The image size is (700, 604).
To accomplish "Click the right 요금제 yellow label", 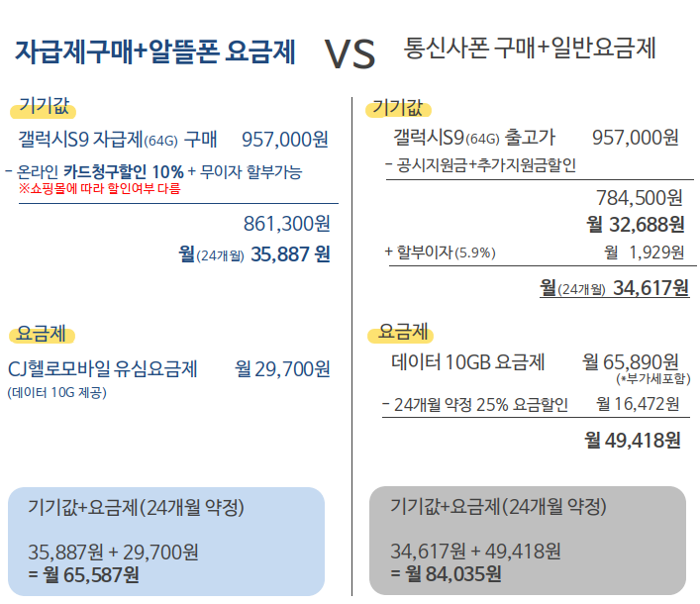I will tap(401, 333).
